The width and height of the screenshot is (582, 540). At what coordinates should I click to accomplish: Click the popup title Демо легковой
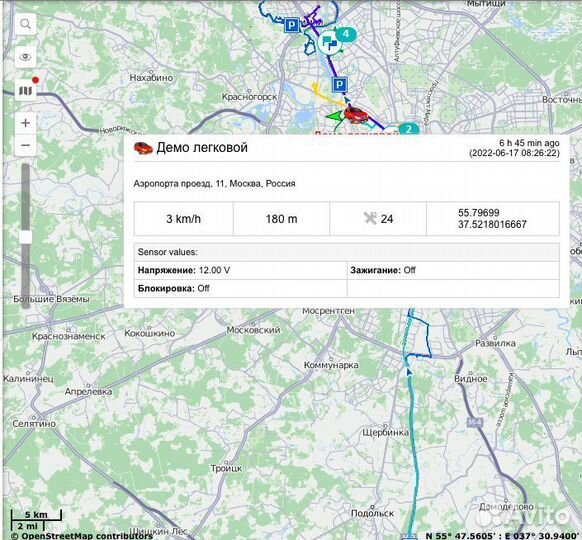202,147
